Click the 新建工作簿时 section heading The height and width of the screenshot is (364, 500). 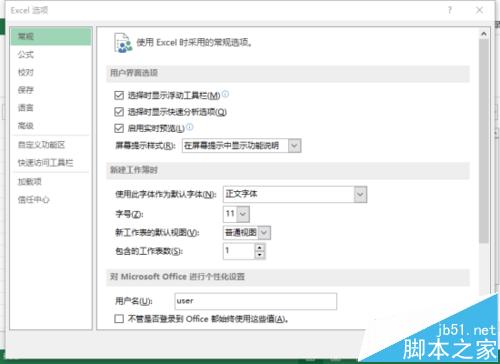[x=134, y=170]
